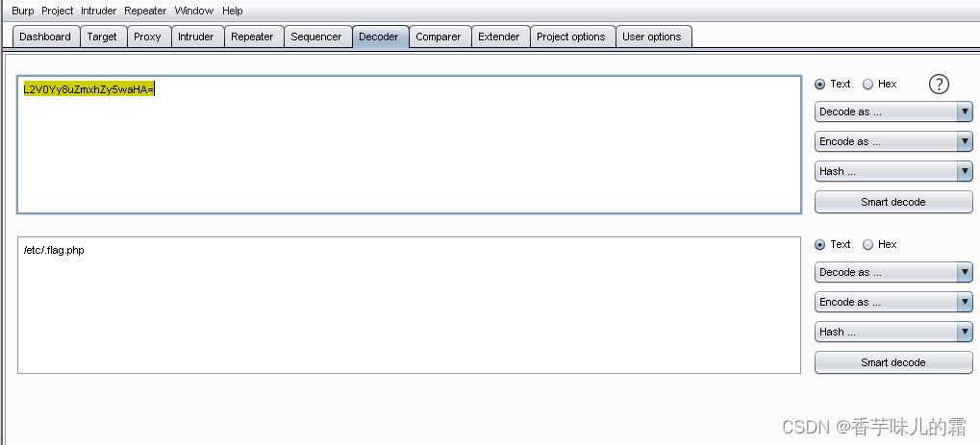
Task: Switch to the Sequencer tab
Action: (316, 37)
